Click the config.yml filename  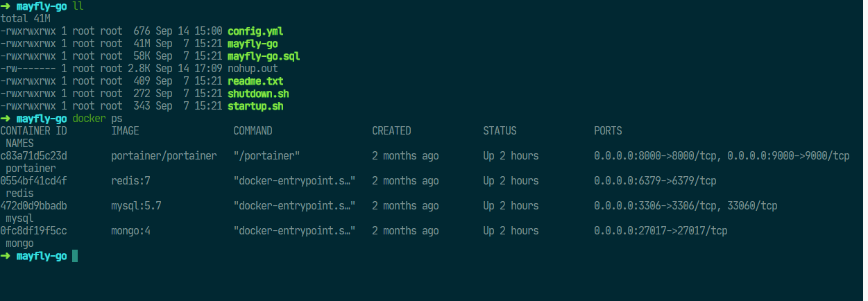click(x=255, y=31)
